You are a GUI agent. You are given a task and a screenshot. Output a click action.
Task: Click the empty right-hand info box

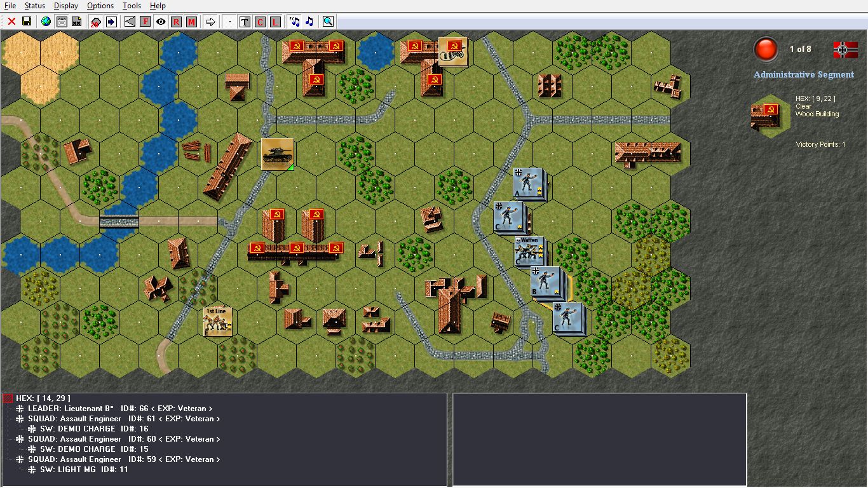tap(599, 439)
